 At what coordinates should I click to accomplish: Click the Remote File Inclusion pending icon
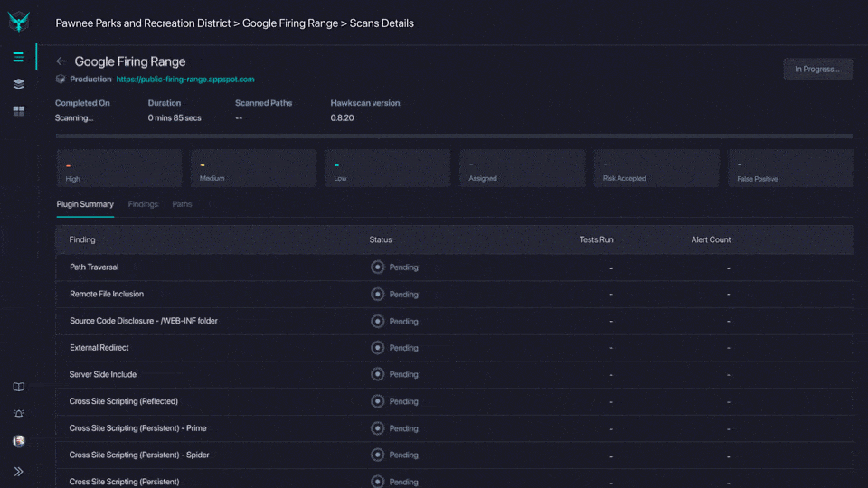point(378,295)
